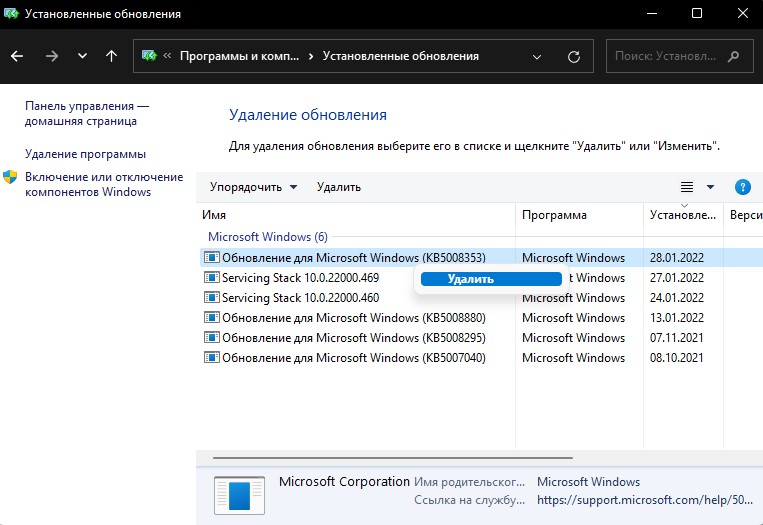
Task: Click the magnifier search icon
Action: [x=733, y=56]
